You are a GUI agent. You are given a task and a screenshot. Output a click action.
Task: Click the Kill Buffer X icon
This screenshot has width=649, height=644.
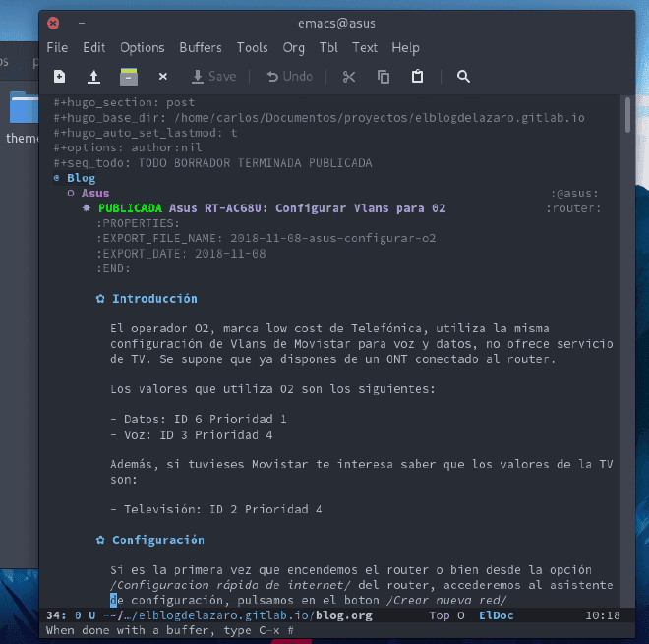163,77
